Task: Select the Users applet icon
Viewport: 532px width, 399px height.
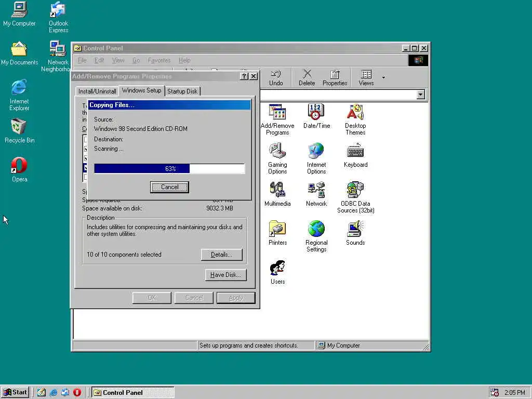Action: point(277,272)
